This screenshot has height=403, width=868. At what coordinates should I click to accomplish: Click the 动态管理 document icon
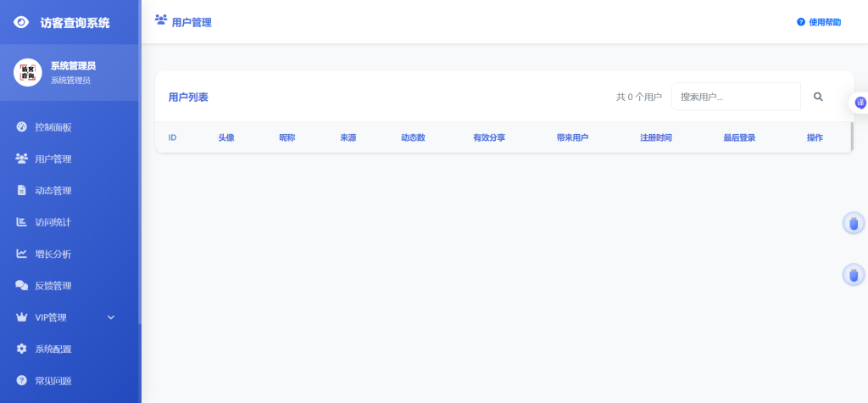coord(21,191)
